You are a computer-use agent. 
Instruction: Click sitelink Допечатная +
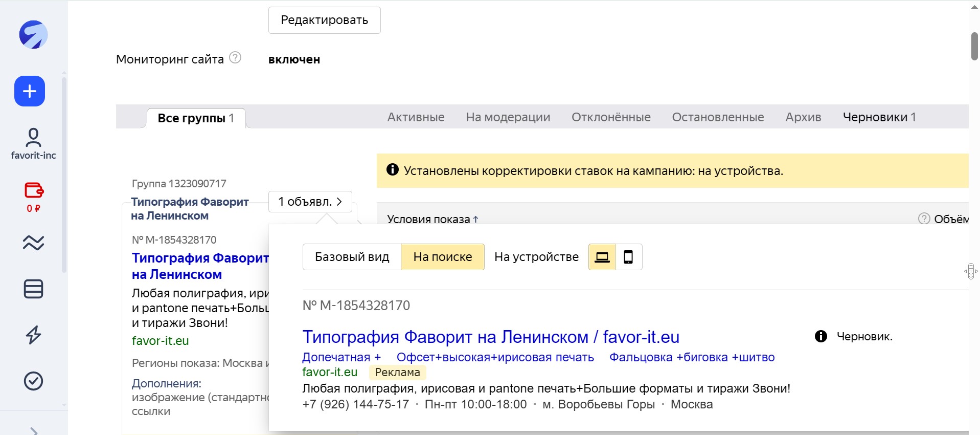click(x=341, y=357)
